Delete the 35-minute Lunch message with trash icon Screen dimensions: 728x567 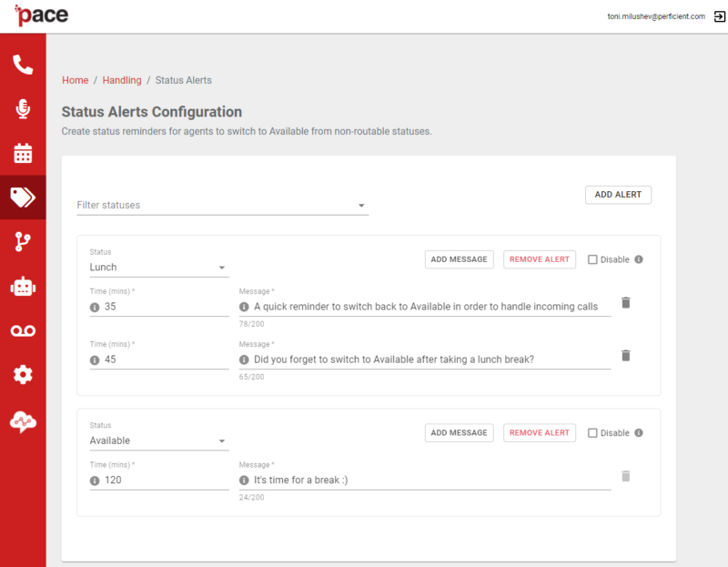click(625, 304)
